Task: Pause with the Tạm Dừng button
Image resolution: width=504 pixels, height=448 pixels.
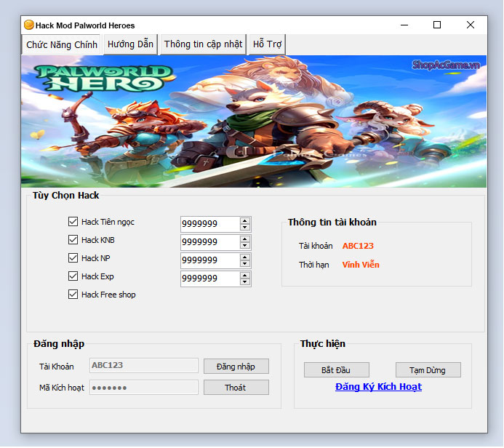Action: click(x=428, y=370)
